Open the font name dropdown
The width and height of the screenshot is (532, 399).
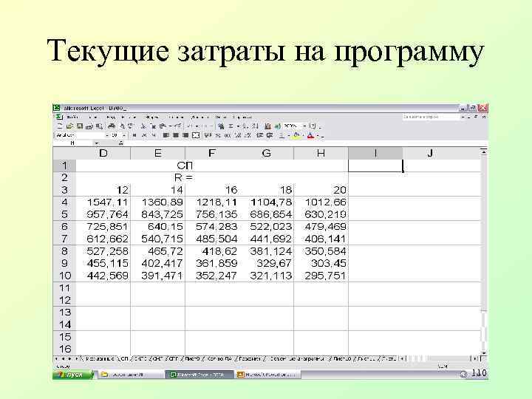click(108, 135)
